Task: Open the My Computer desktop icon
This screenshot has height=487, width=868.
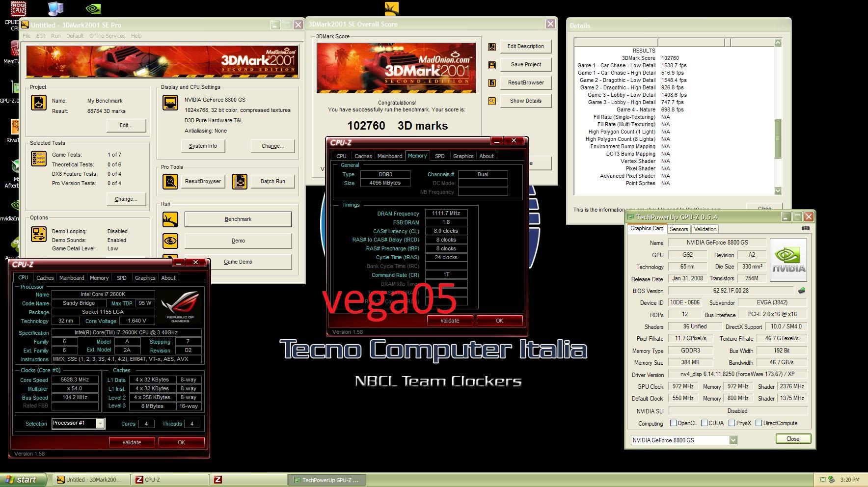Action: [x=55, y=9]
